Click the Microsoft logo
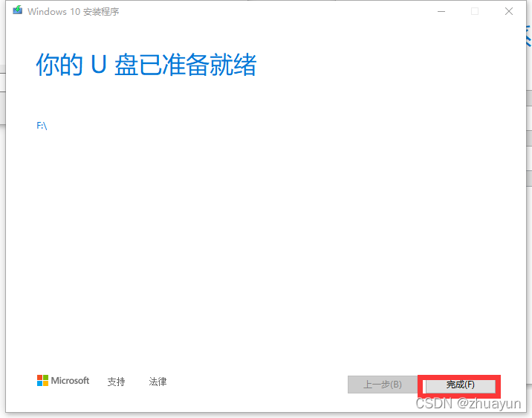Screen dimensions: 532x418 tap(63, 381)
